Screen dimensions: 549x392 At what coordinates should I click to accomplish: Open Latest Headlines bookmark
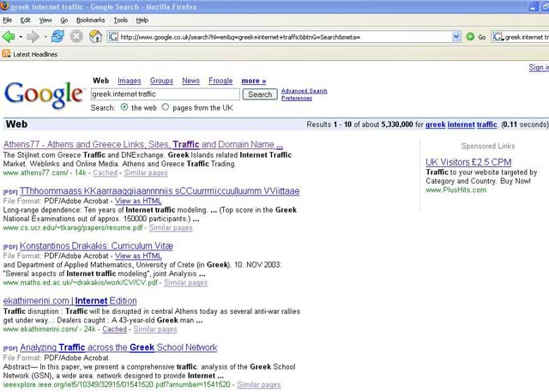tap(35, 54)
